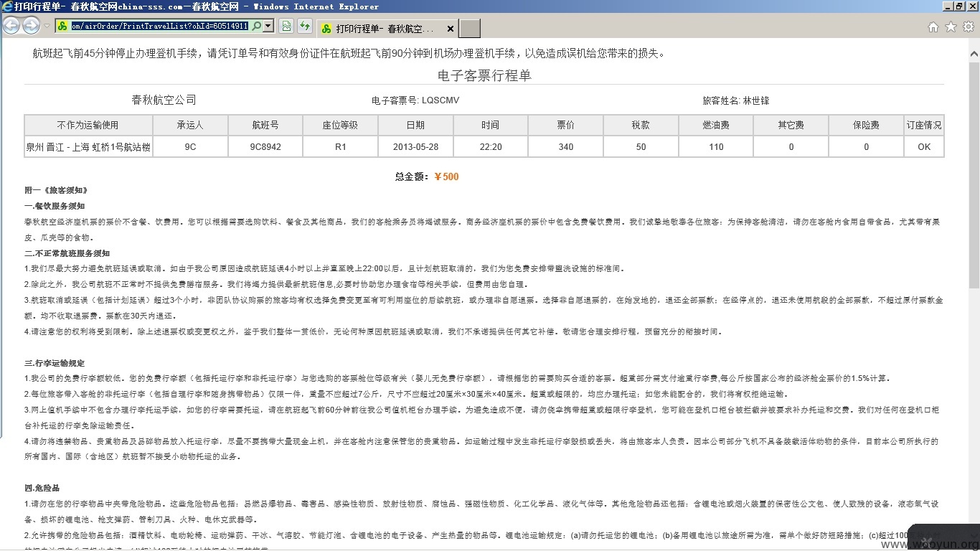Viewport: 980px width, 551px height.
Task: Minimize the Internet Explorer window
Action: [947, 6]
